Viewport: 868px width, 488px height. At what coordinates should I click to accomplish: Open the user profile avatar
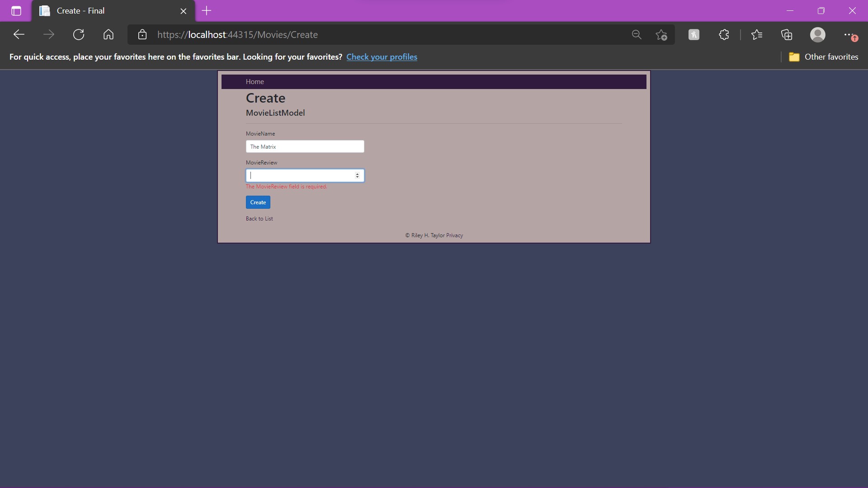[x=817, y=35]
